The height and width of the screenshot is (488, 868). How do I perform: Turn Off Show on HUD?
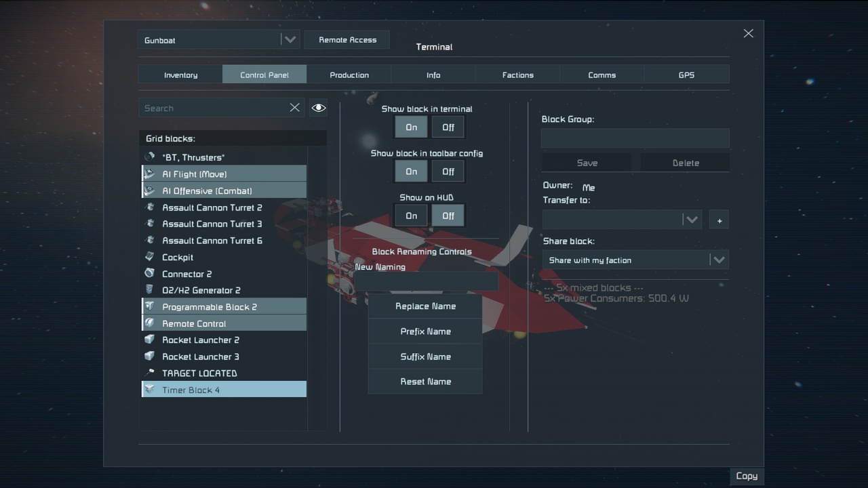pyautogui.click(x=448, y=216)
